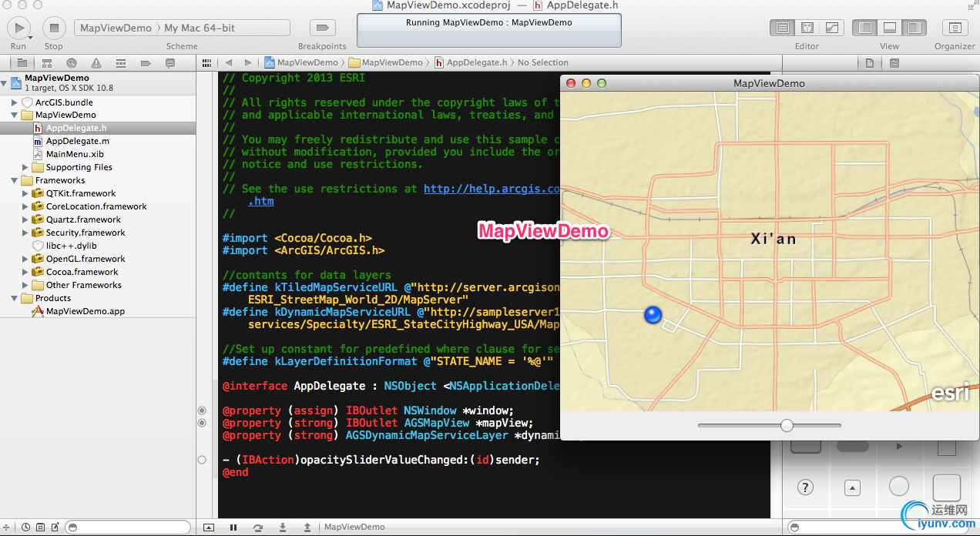Show only unsaved files icon

pos(54,528)
